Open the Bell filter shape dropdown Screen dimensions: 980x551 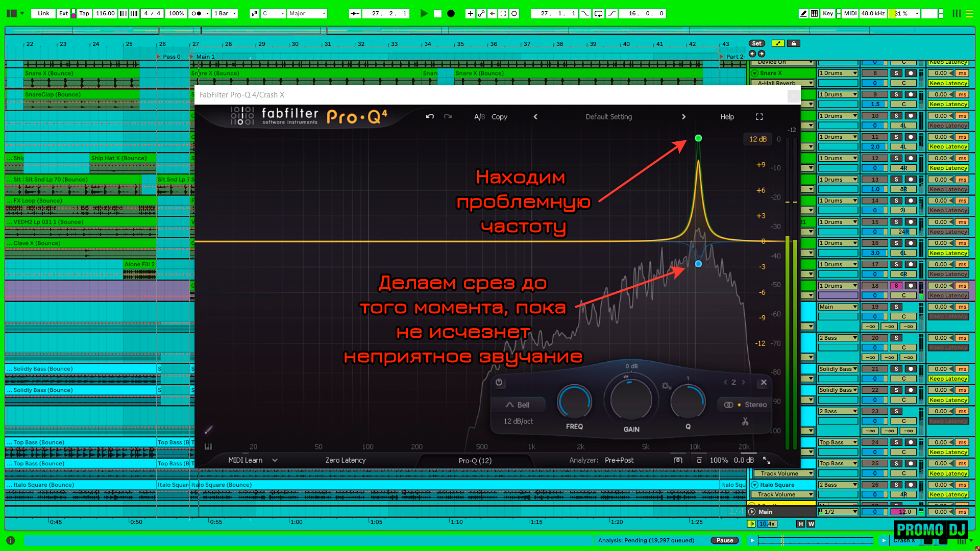(518, 405)
